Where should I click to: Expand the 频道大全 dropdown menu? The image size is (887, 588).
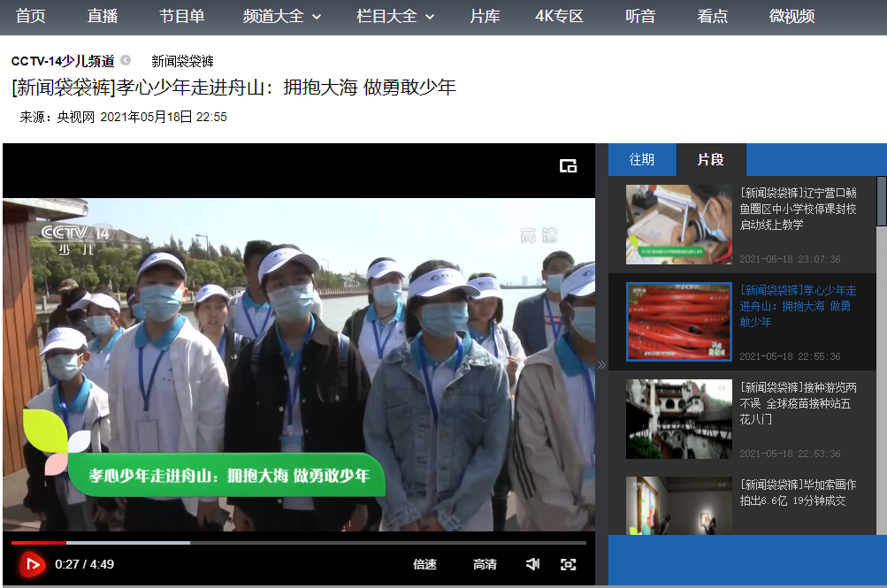point(282,17)
